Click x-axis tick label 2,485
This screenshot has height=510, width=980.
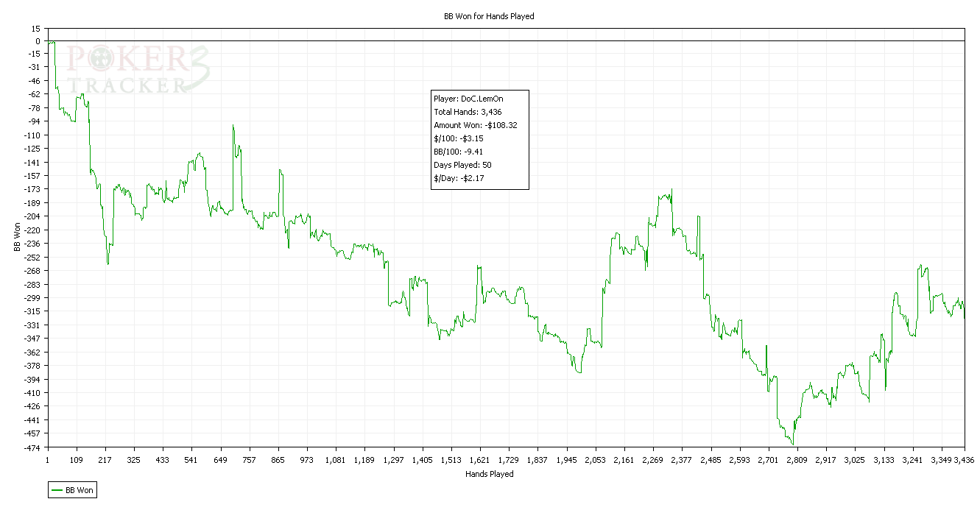coord(711,460)
